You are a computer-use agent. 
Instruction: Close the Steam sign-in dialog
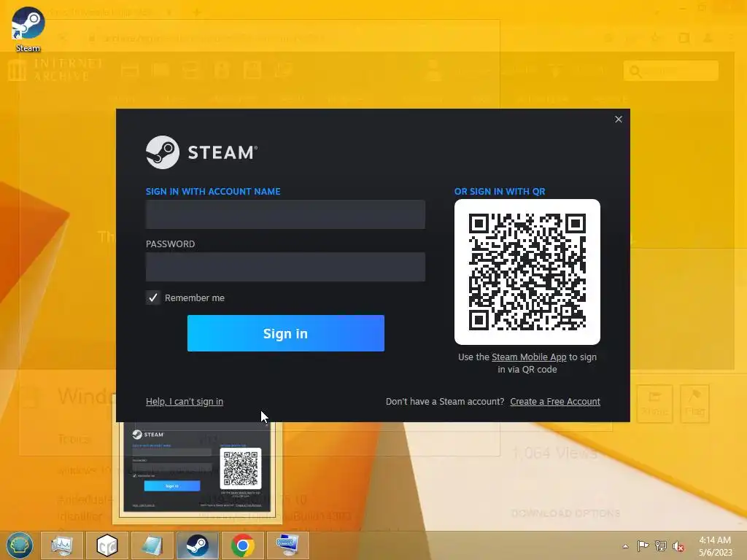(619, 119)
